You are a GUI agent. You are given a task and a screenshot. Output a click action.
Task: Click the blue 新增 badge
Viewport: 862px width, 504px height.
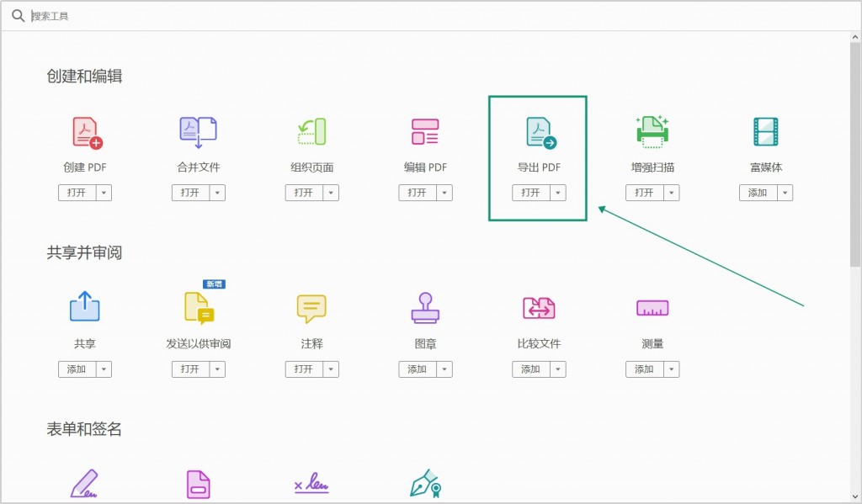215,284
